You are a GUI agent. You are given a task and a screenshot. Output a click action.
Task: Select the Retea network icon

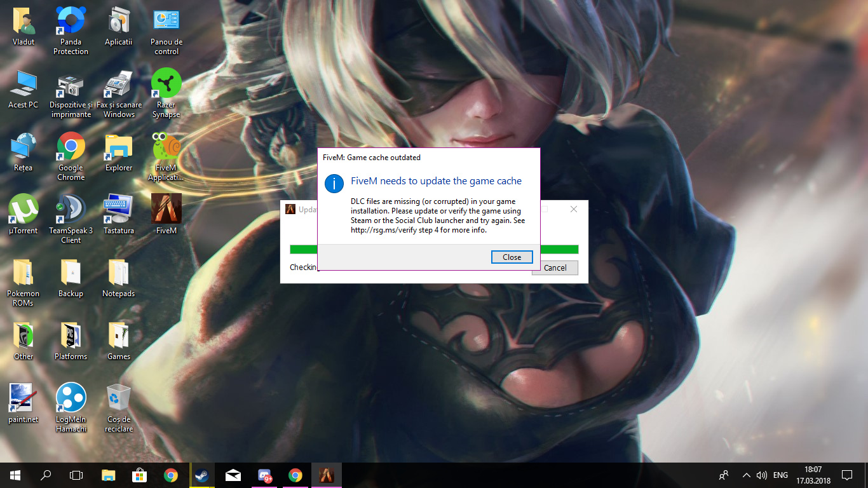[24, 152]
